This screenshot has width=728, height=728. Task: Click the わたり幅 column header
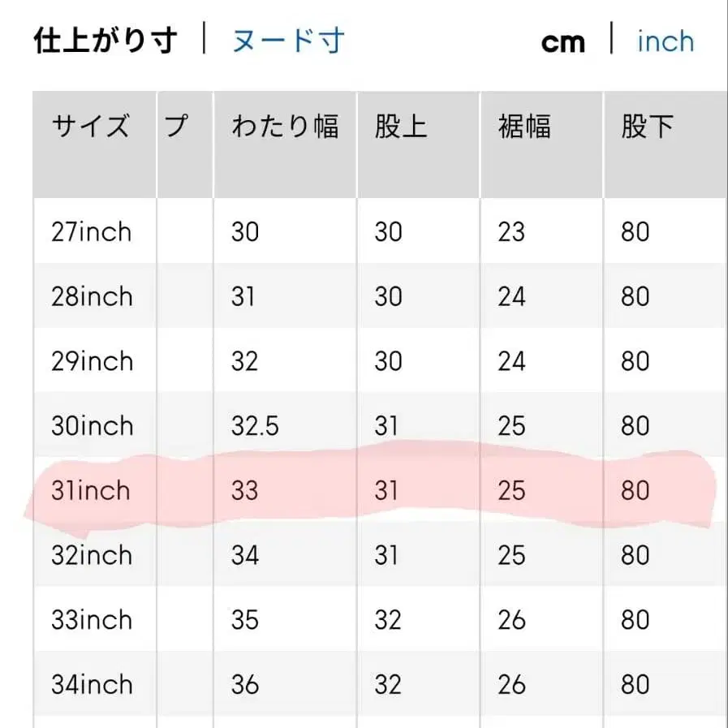(286, 125)
